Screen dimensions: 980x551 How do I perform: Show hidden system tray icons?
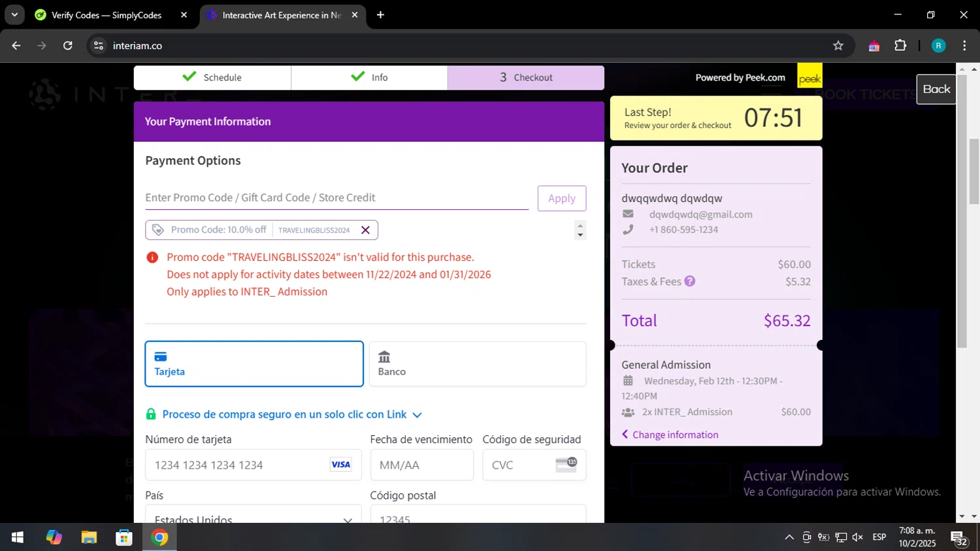pos(789,537)
